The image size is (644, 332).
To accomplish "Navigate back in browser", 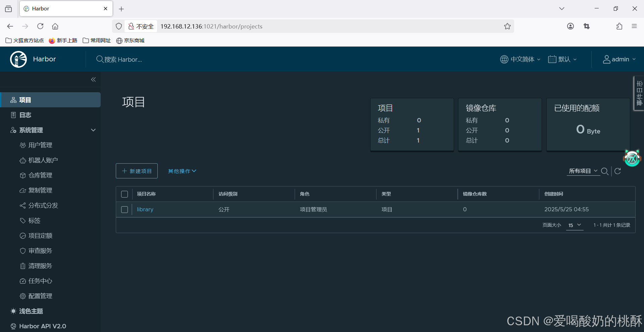I will pos(10,26).
